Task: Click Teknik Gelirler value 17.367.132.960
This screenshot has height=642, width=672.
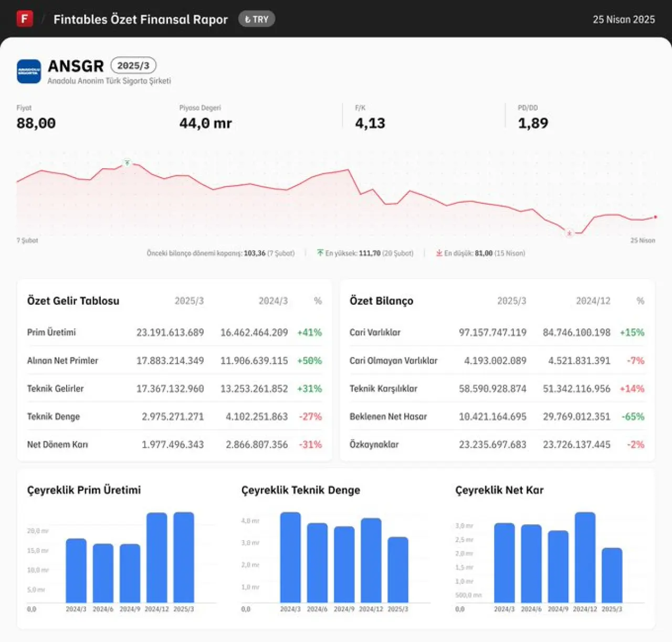Action: (170, 388)
